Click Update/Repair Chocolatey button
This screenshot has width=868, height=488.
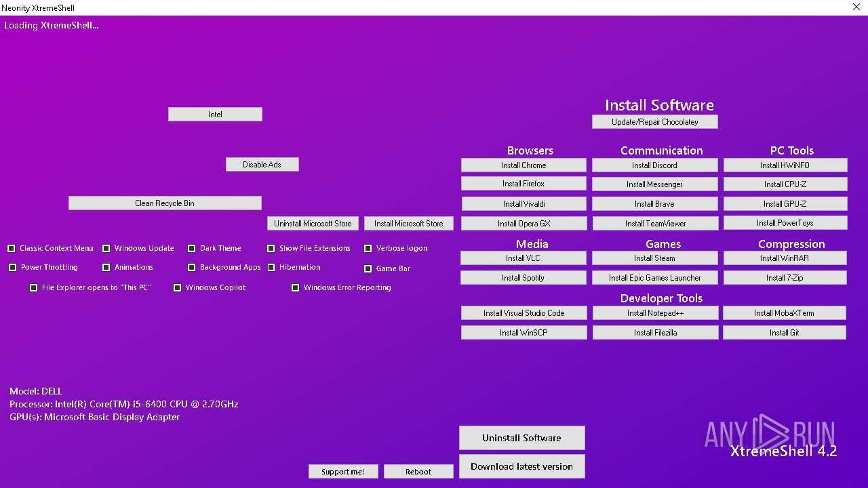(654, 122)
